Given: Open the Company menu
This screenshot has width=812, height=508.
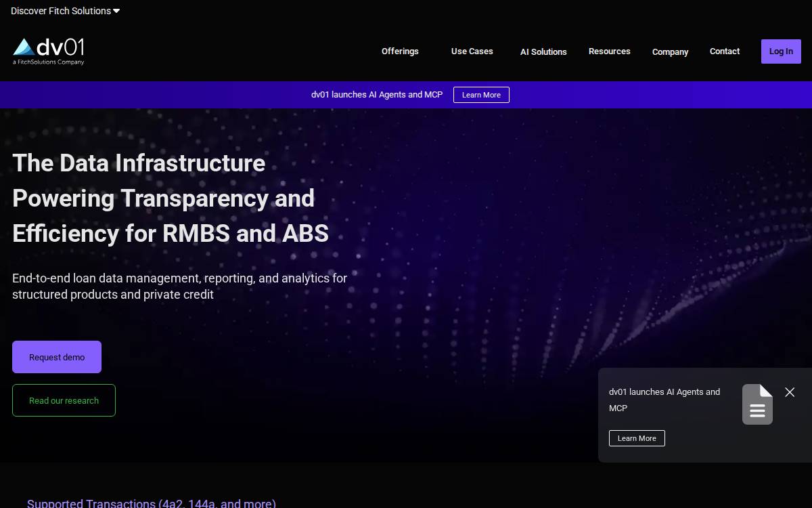Looking at the screenshot, I should (671, 52).
